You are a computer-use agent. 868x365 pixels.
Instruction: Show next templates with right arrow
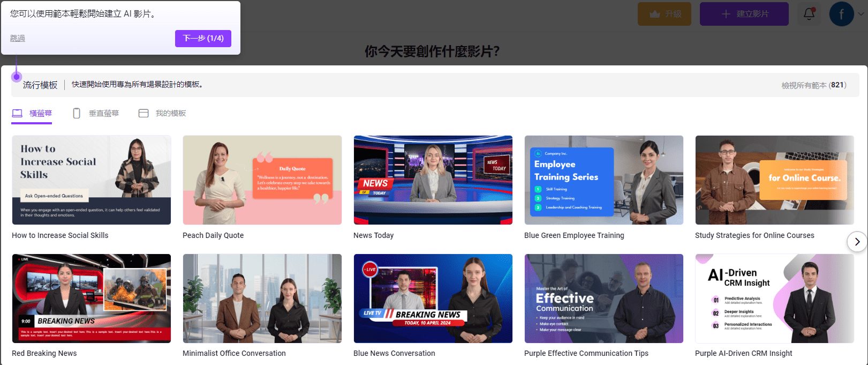(x=857, y=242)
